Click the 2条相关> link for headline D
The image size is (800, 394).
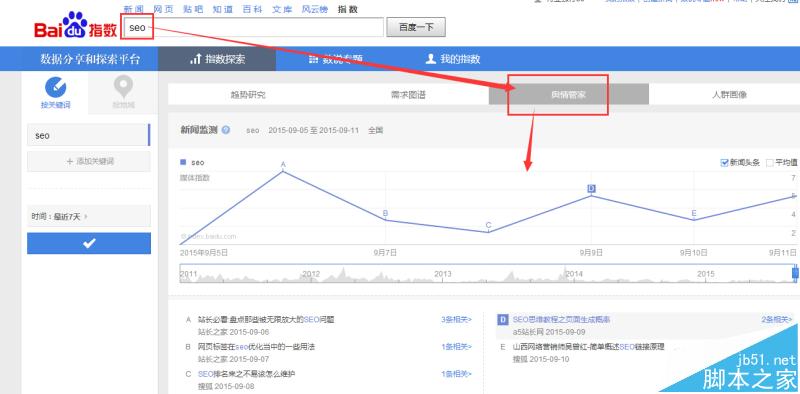[x=777, y=319]
